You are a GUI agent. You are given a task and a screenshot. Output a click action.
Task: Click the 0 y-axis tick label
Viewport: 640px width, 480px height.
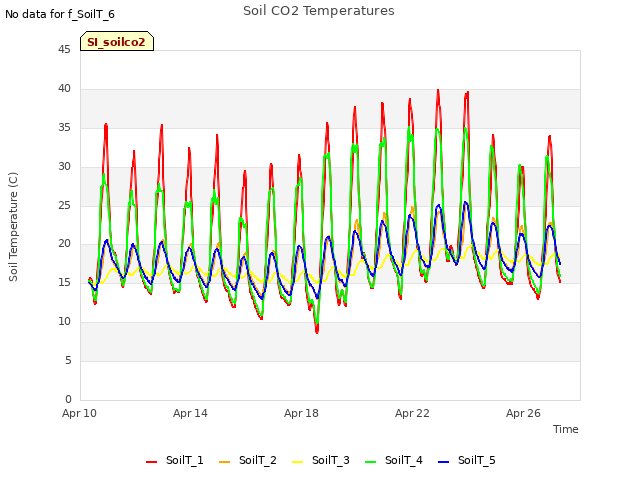coord(68,399)
